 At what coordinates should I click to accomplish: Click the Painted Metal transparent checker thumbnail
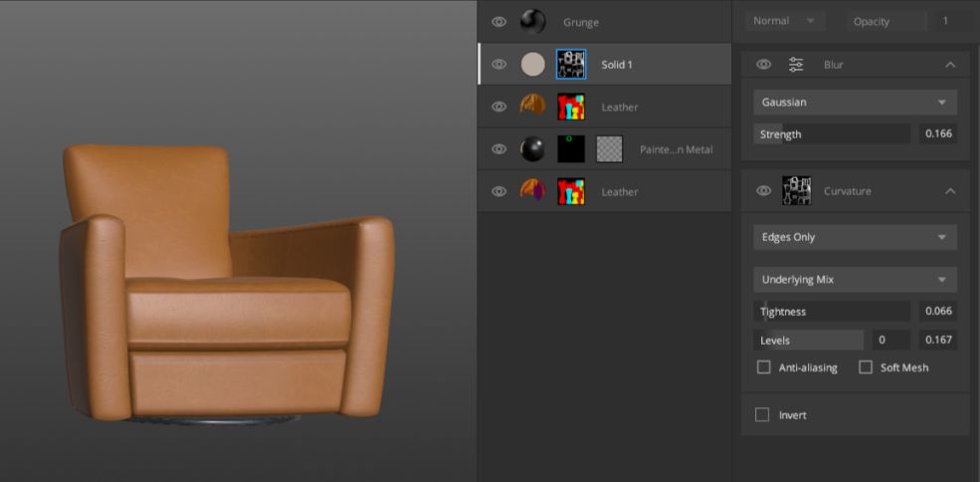point(609,149)
